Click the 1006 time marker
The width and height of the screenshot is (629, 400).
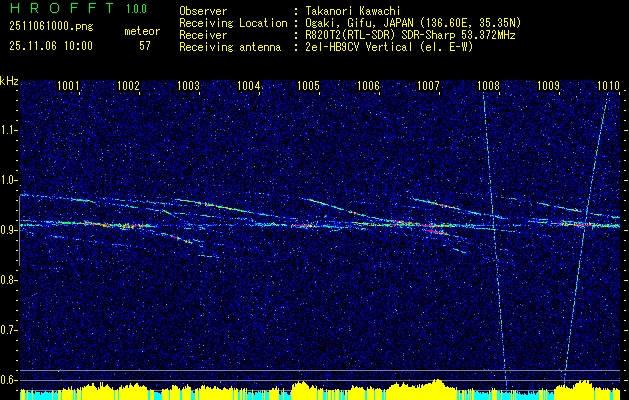(x=368, y=85)
